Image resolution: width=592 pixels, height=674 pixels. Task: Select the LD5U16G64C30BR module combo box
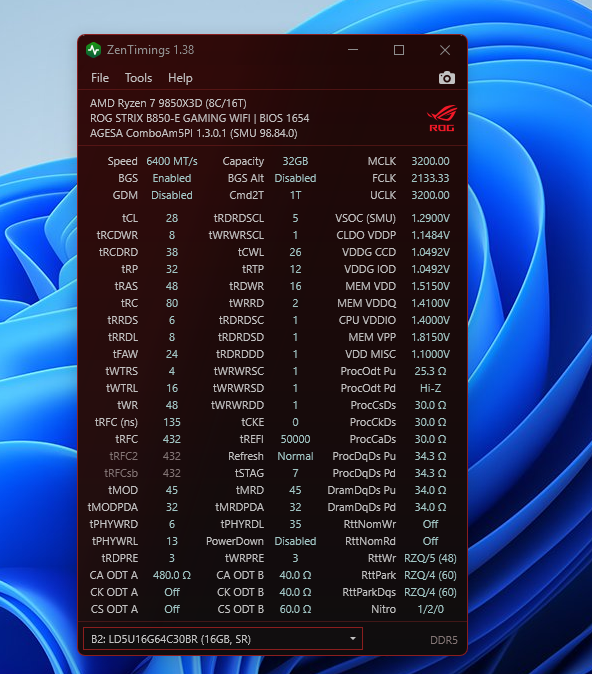click(223, 639)
